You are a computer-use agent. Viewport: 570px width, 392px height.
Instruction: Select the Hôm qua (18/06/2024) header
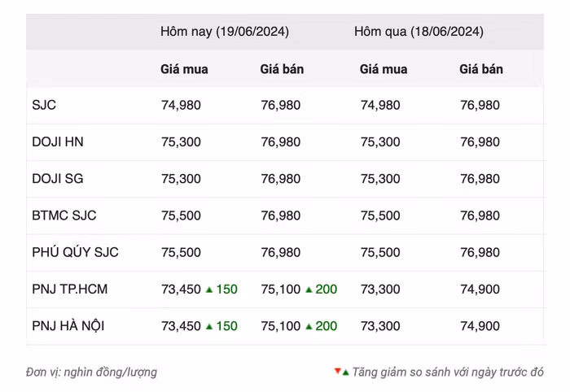pos(419,32)
